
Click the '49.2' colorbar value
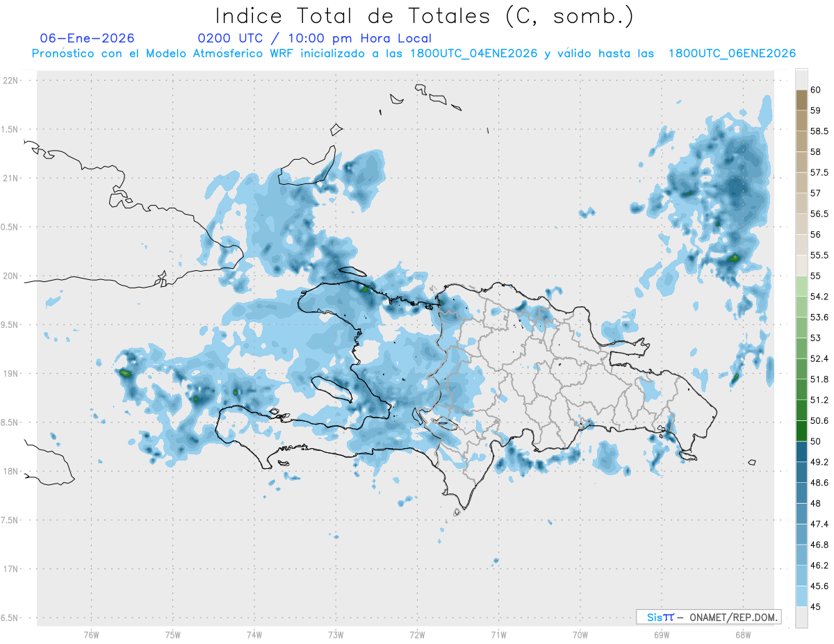pyautogui.click(x=819, y=462)
